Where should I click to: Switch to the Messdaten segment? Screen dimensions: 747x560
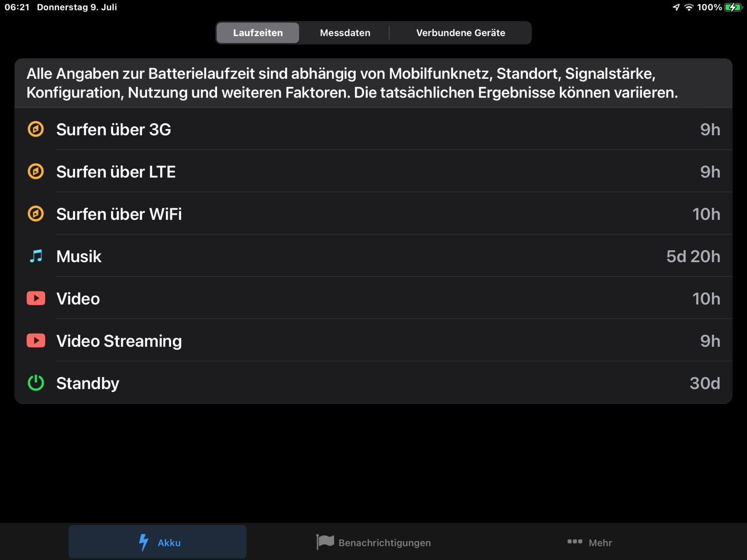point(345,33)
